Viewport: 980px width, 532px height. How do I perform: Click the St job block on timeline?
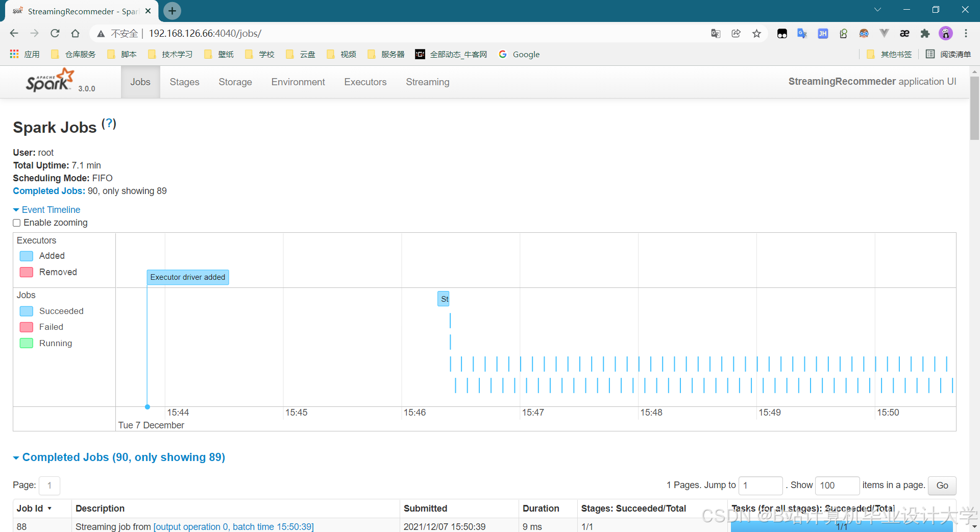(x=444, y=299)
